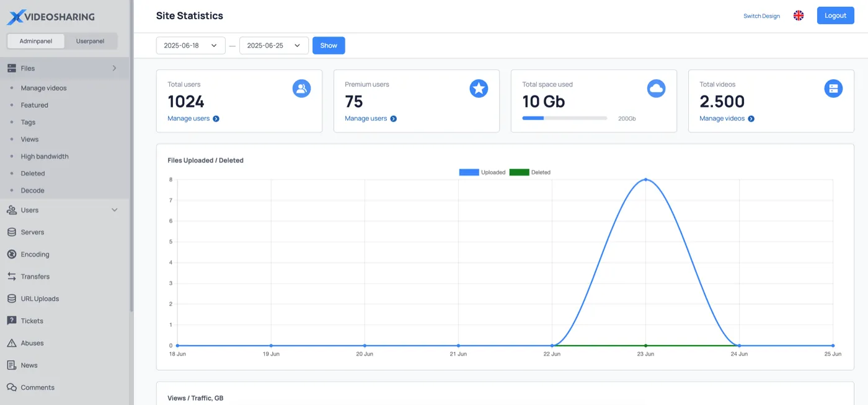Switch to Userpanel mode

pos(91,41)
